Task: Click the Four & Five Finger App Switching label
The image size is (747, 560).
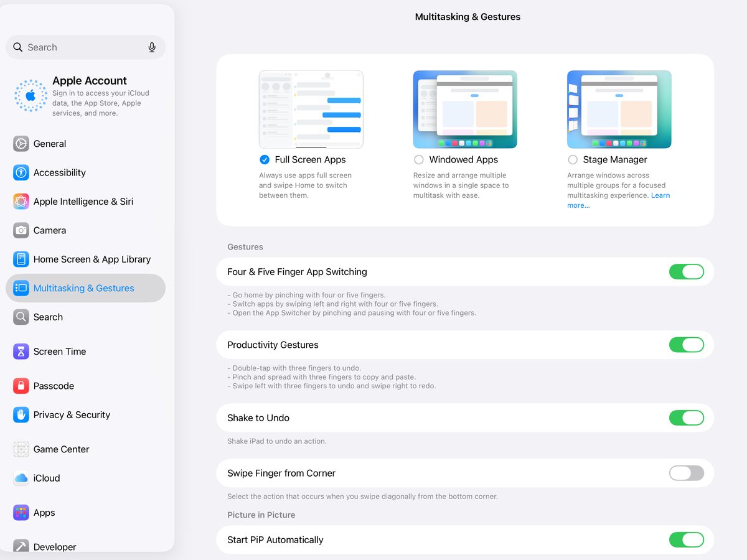Action: pos(297,272)
